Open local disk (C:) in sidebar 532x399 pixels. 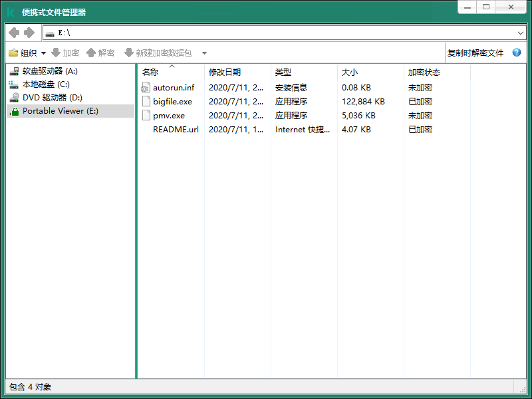point(45,84)
